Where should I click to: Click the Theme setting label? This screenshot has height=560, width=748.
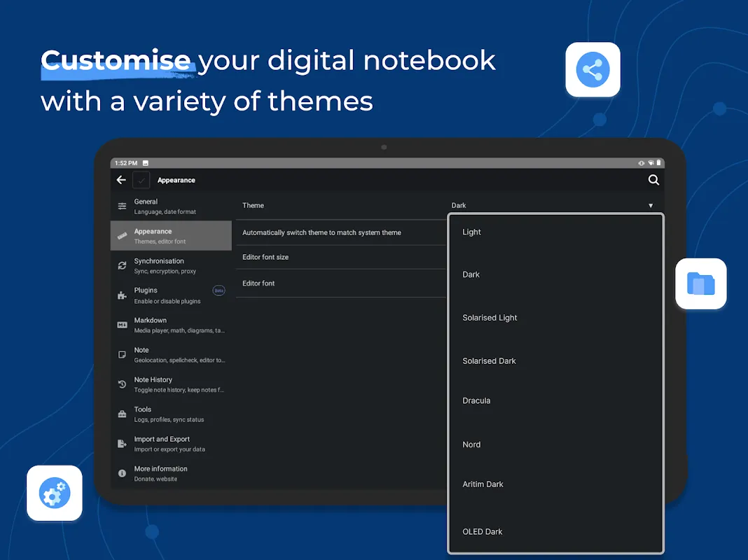[x=253, y=205]
